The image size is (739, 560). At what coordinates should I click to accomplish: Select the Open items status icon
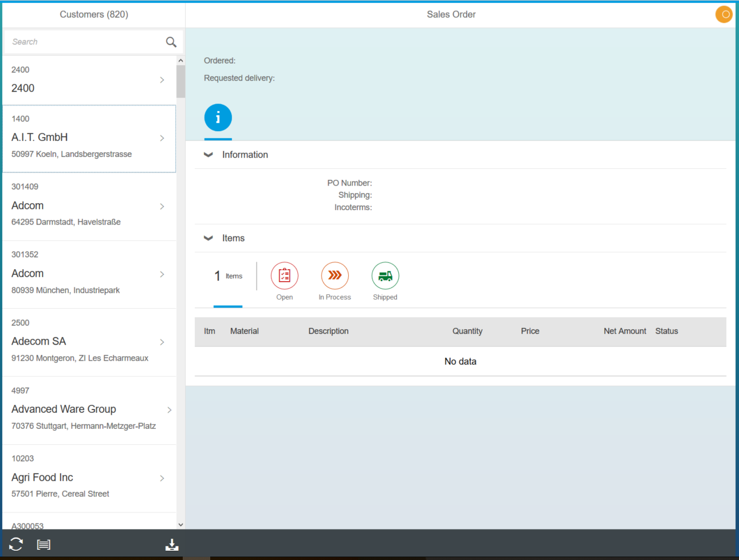(284, 275)
